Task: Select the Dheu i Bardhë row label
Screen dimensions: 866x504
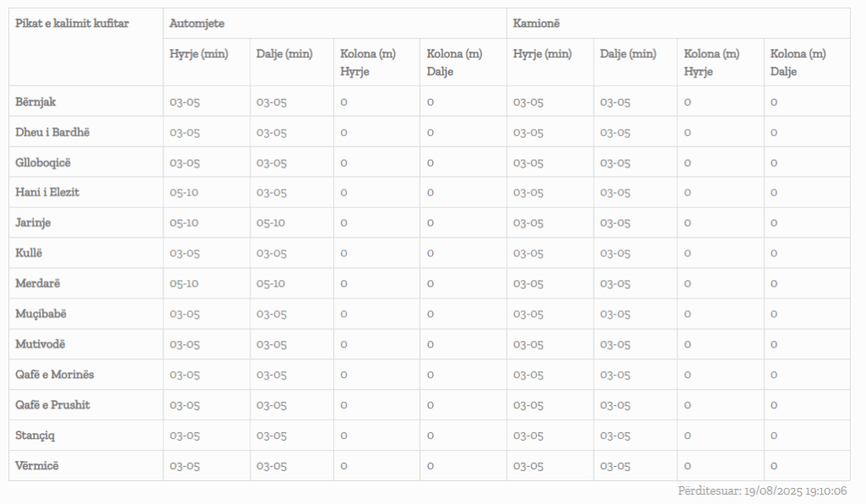Action: click(x=52, y=132)
